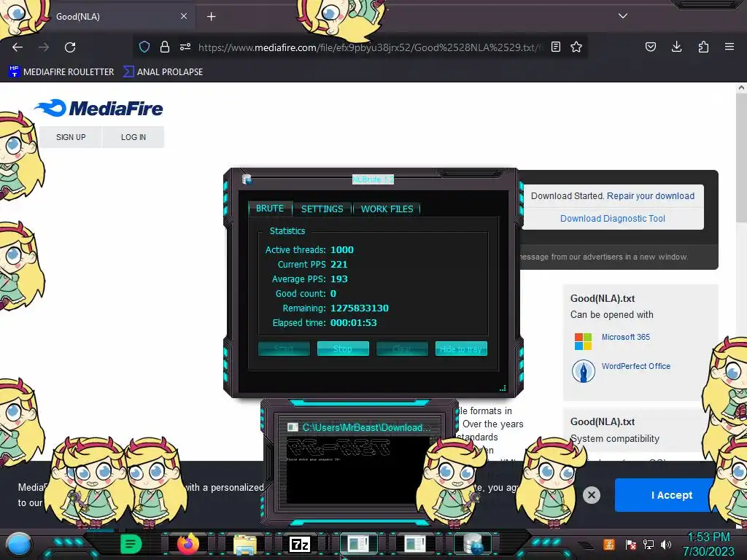Reload the MediaFire page
The height and width of the screenshot is (560, 747).
pyautogui.click(x=70, y=47)
